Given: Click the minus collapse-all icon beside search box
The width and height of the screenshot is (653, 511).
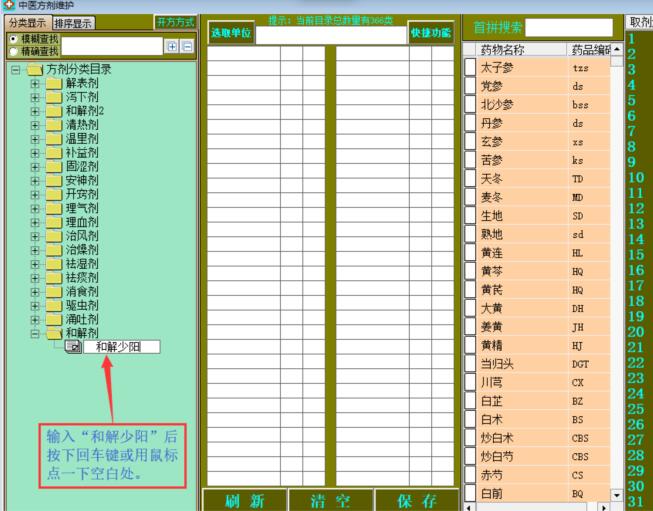Looking at the screenshot, I should [186, 46].
